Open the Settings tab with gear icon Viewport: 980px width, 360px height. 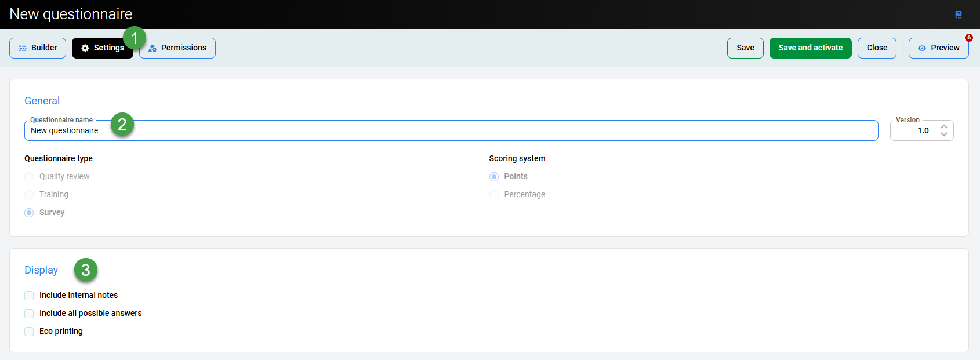pyautogui.click(x=102, y=48)
